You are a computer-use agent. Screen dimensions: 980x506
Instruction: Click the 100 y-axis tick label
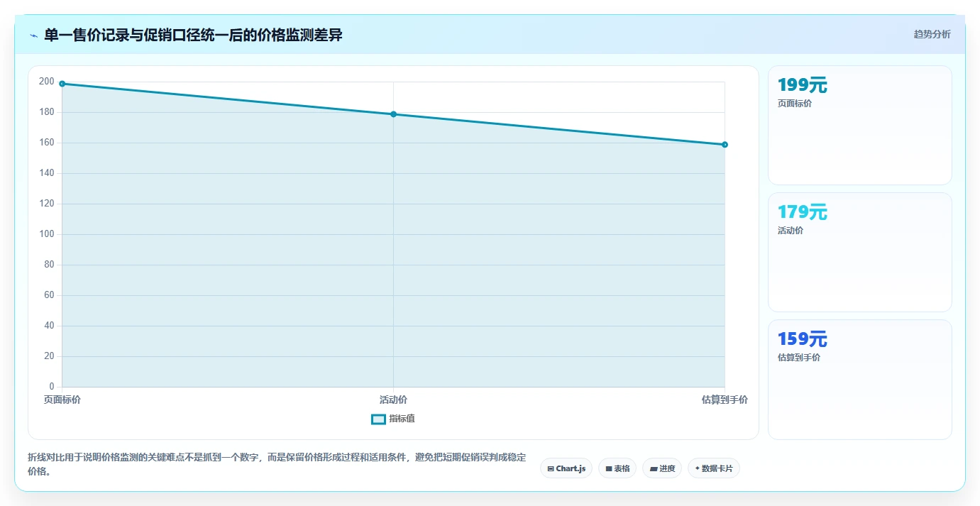point(47,234)
